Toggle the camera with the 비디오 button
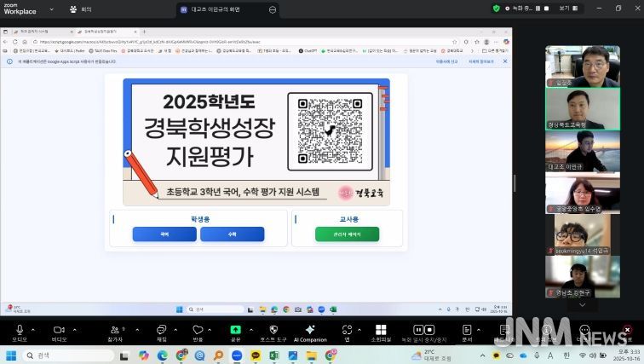 coord(59,329)
